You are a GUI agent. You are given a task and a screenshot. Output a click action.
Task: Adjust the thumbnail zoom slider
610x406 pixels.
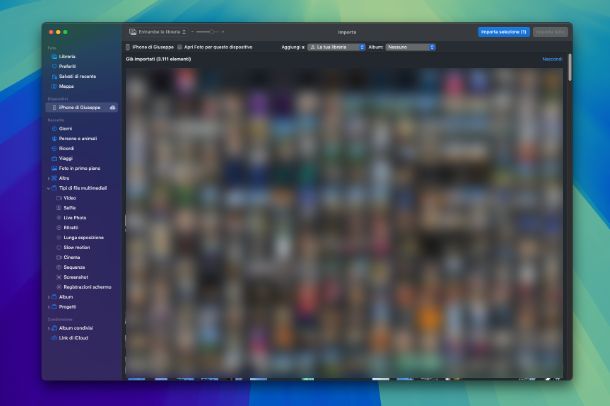[x=208, y=32]
